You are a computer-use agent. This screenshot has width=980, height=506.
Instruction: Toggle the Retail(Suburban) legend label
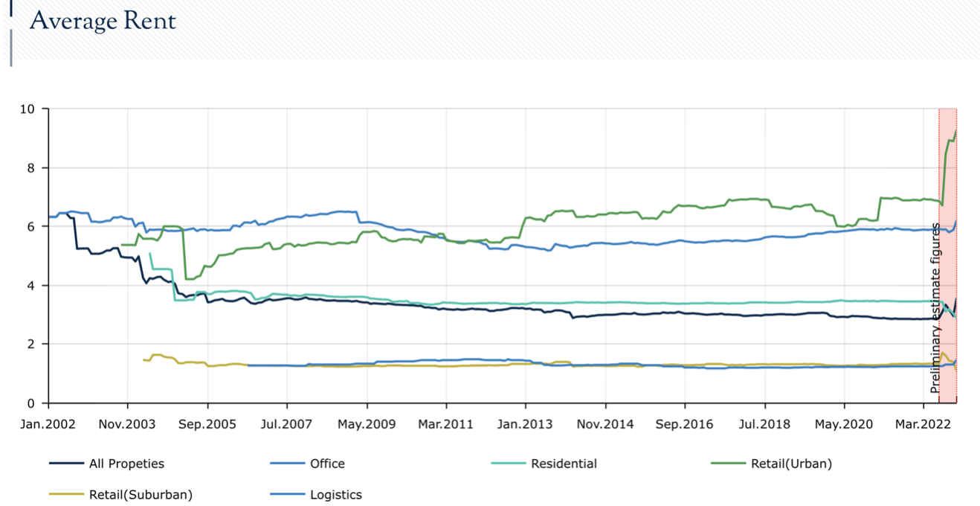pos(141,495)
